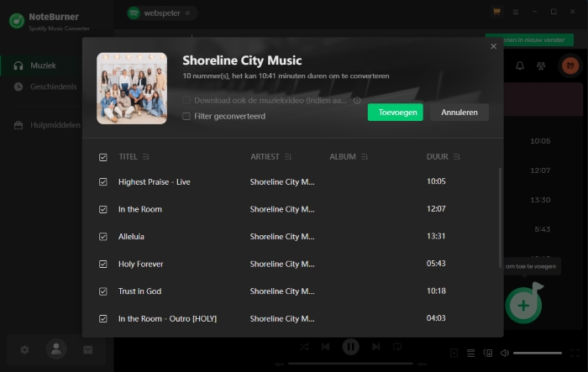Click the green add music plus button
The image size is (588, 372).
(523, 306)
